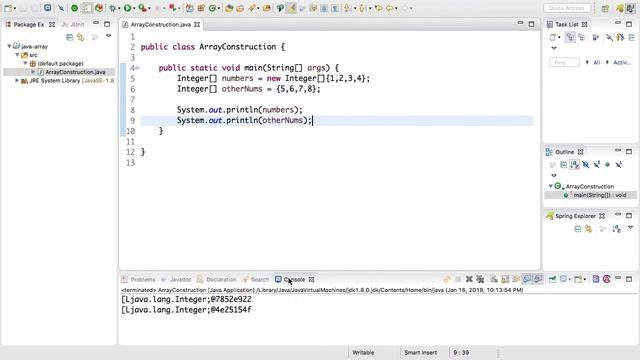Viewport: 640px width, 360px height.
Task: Click Pin Console icon
Action: [x=552, y=279]
